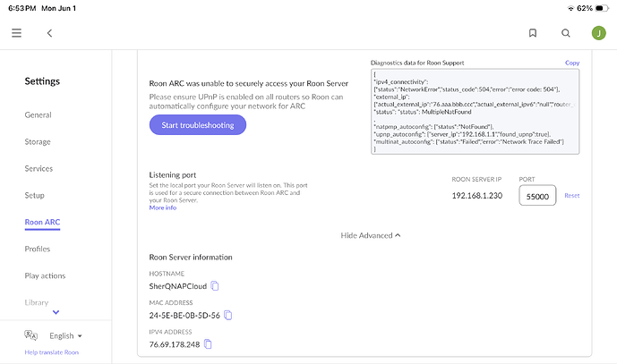This screenshot has width=617, height=364.
Task: Copy the MAC address value
Action: pyautogui.click(x=227, y=315)
